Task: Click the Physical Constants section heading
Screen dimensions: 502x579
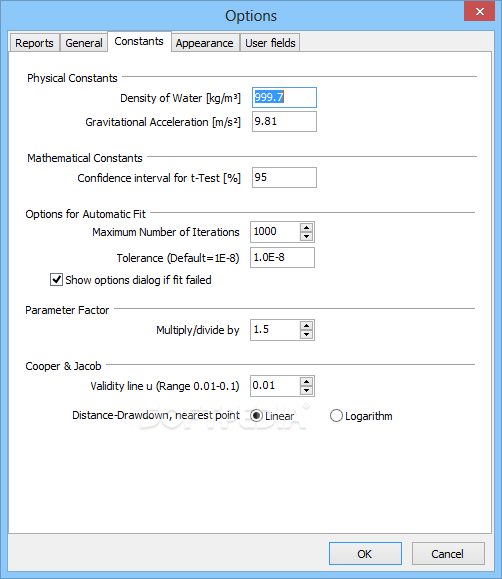Action: coord(72,78)
